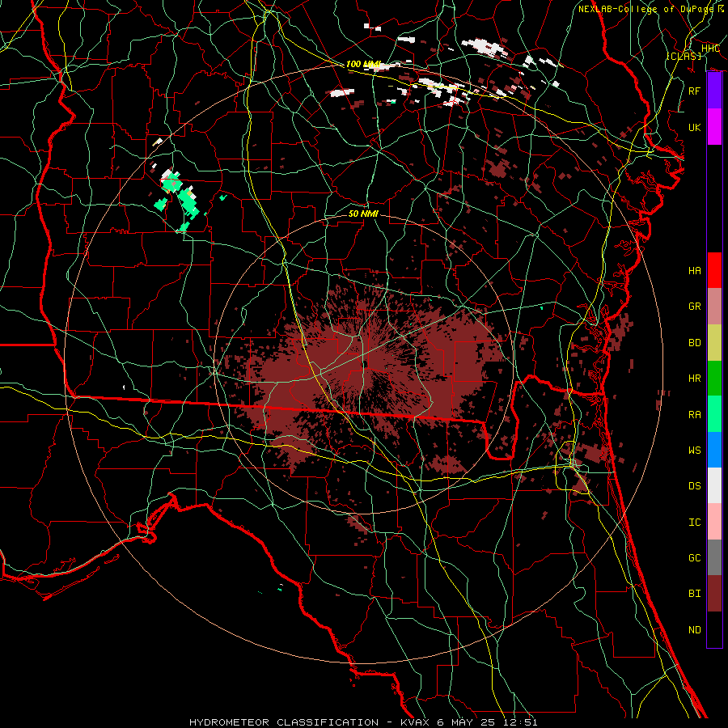Image resolution: width=728 pixels, height=728 pixels.
Task: Click the RA light-green legend swatch
Action: (x=714, y=414)
